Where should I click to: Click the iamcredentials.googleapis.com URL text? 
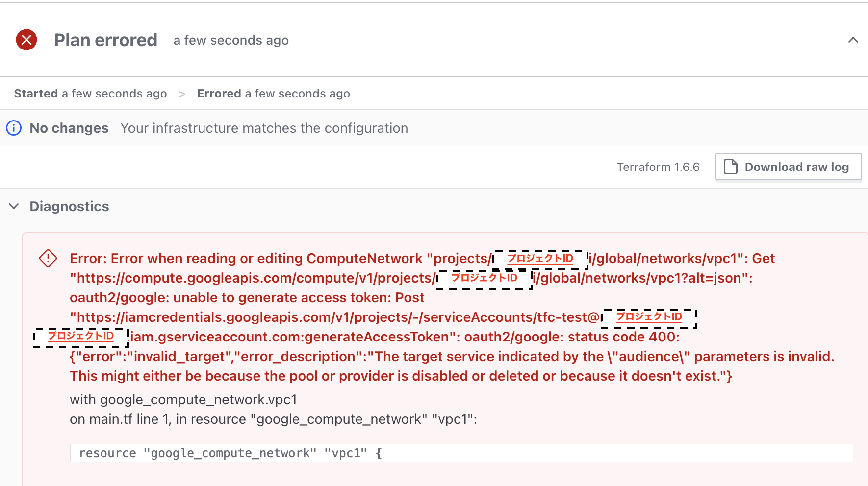[336, 317]
